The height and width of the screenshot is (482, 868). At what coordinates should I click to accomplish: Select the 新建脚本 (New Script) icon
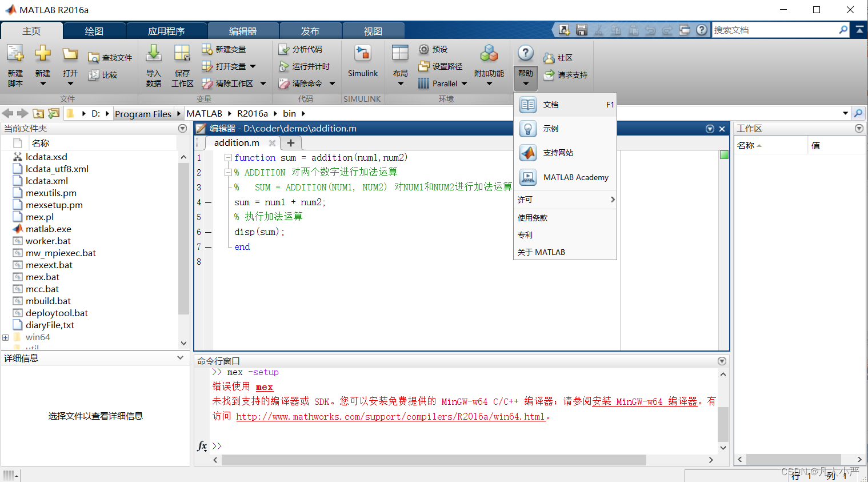coord(15,64)
